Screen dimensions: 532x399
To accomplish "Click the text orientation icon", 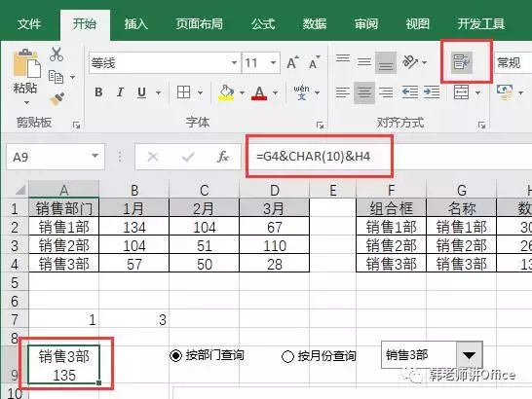I will coord(410,62).
